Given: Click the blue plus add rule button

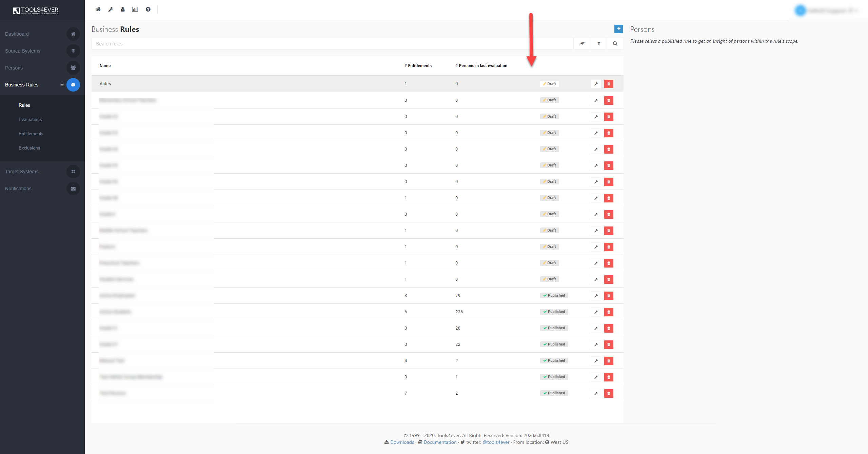Looking at the screenshot, I should [x=618, y=29].
